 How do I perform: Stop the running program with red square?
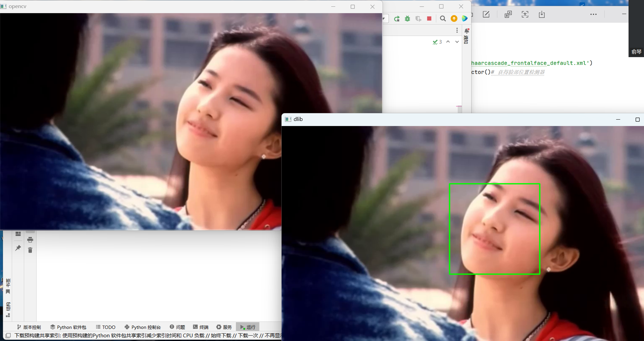(x=429, y=18)
